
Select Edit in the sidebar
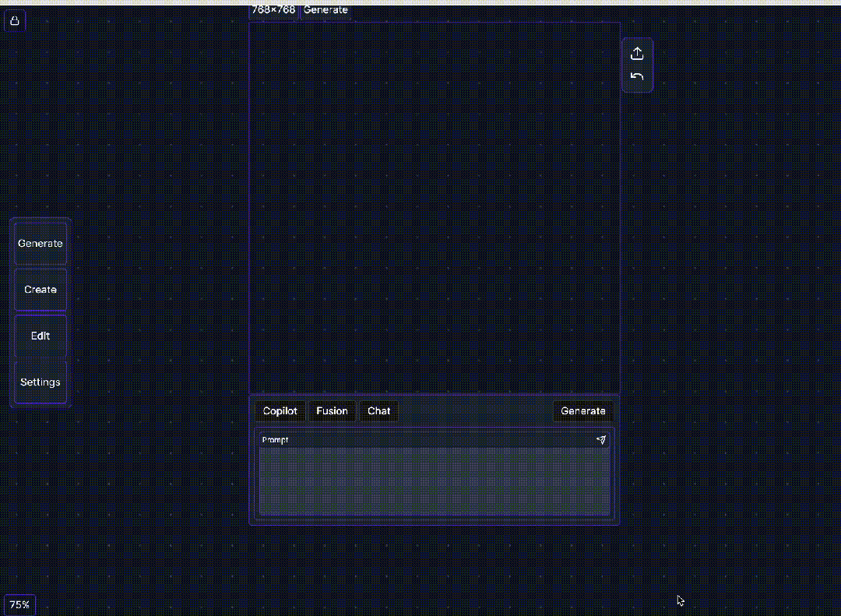coord(40,336)
